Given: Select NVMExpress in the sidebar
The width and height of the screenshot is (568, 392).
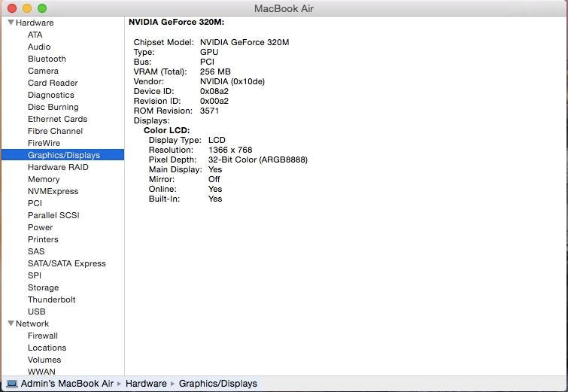Looking at the screenshot, I should (x=53, y=191).
